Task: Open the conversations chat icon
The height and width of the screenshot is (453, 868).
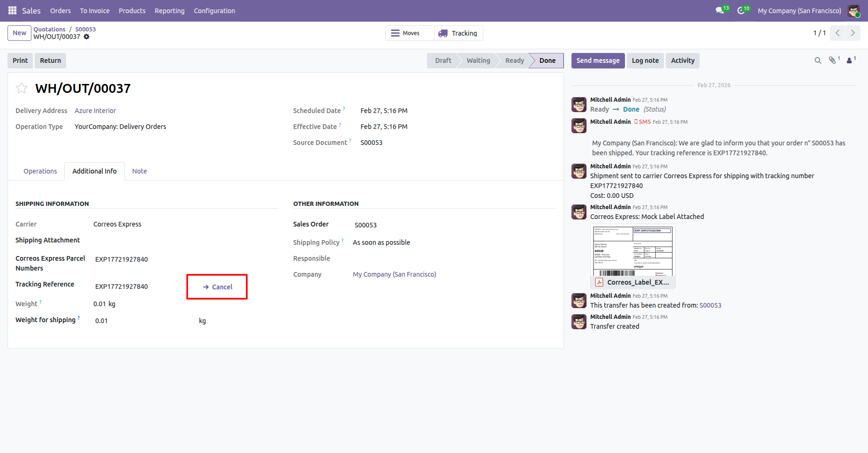Action: click(720, 10)
